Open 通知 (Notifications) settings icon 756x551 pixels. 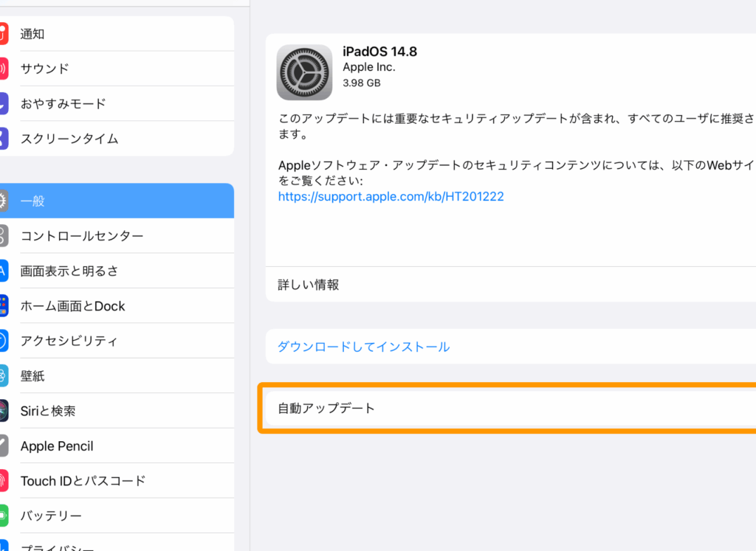pyautogui.click(x=4, y=34)
